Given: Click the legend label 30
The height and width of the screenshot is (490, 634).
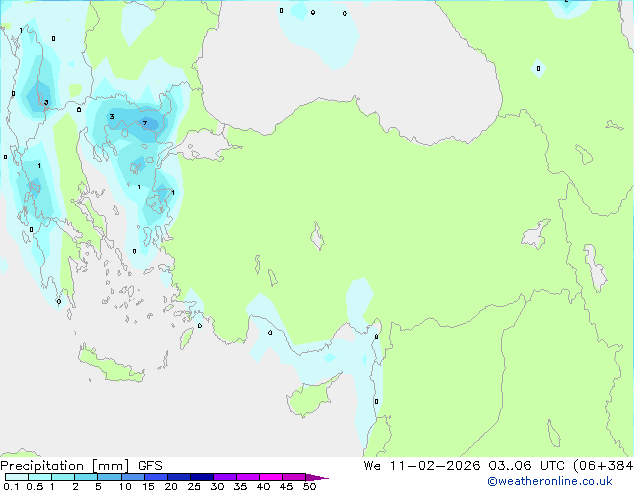Looking at the screenshot, I should (217, 486).
